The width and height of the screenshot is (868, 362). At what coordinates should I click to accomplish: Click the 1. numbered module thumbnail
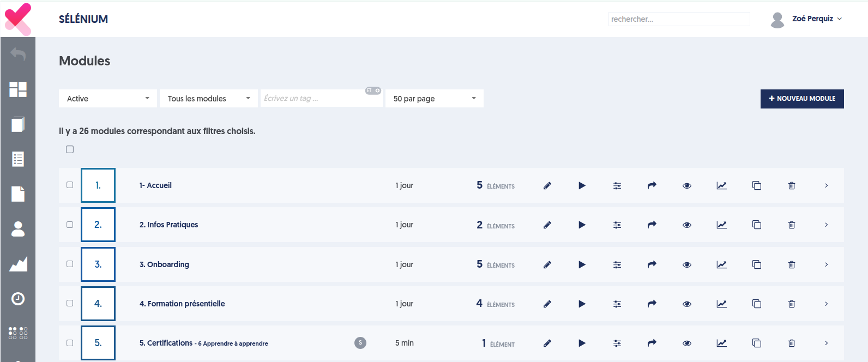point(98,185)
